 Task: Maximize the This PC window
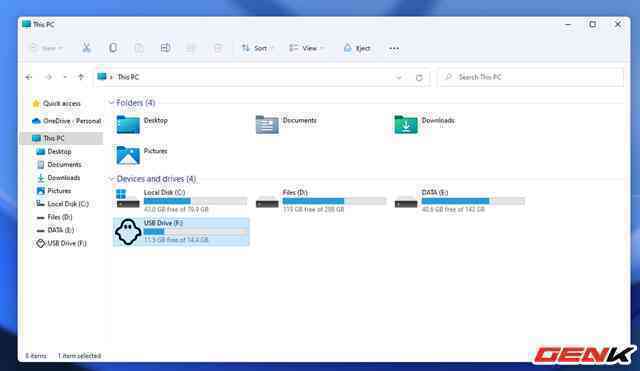(x=593, y=24)
